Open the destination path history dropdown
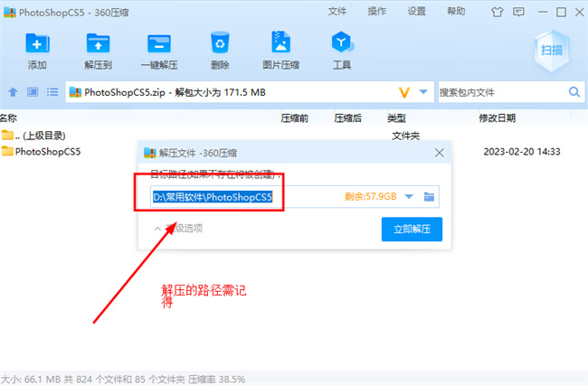This screenshot has width=588, height=385. (409, 196)
